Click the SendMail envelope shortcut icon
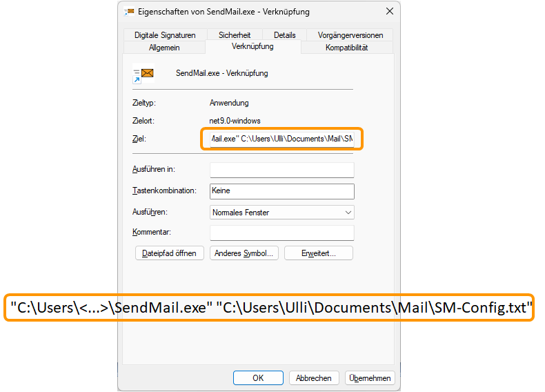 (x=143, y=74)
